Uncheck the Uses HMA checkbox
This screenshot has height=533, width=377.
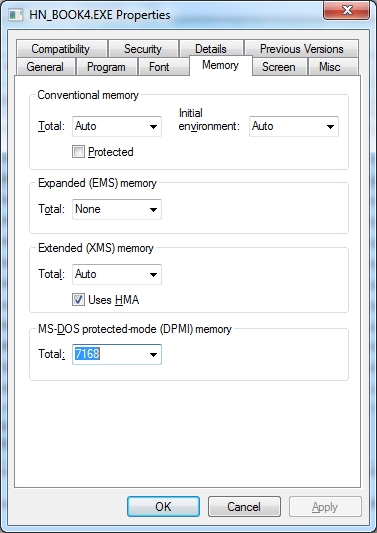click(x=78, y=300)
